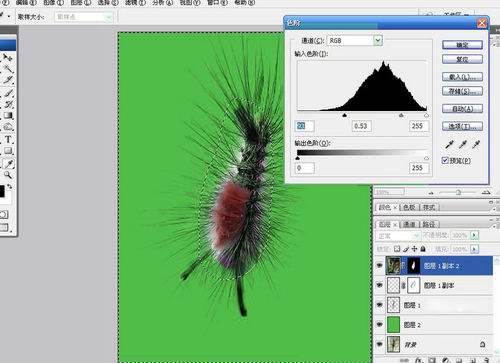Open layer opacity slider arrow
The height and width of the screenshot is (363, 500).
click(x=474, y=235)
